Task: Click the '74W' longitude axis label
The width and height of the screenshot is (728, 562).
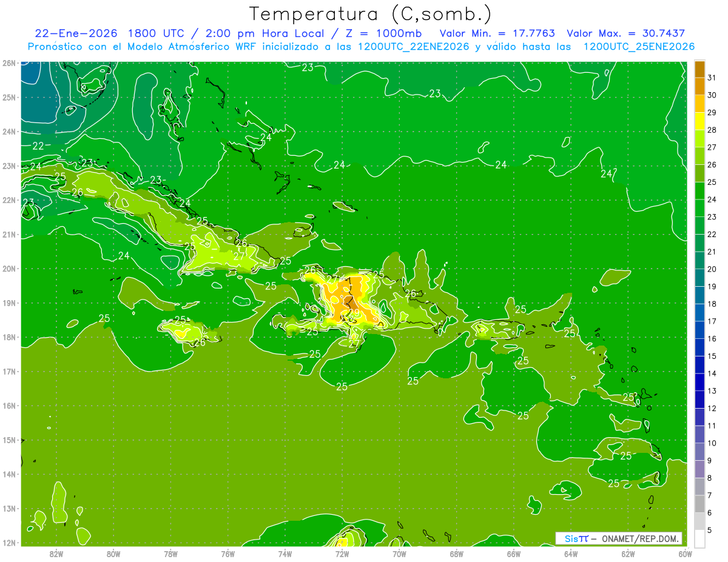Action: (285, 554)
